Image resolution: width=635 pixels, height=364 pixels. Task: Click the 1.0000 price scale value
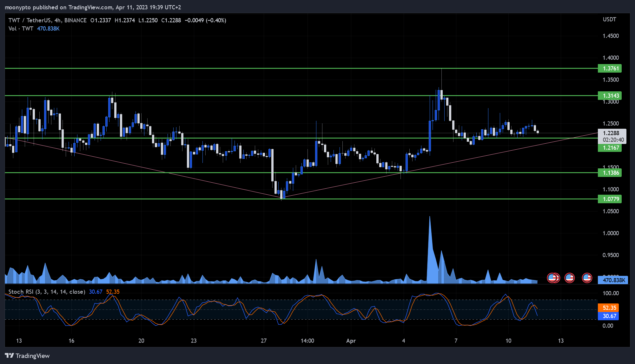611,233
